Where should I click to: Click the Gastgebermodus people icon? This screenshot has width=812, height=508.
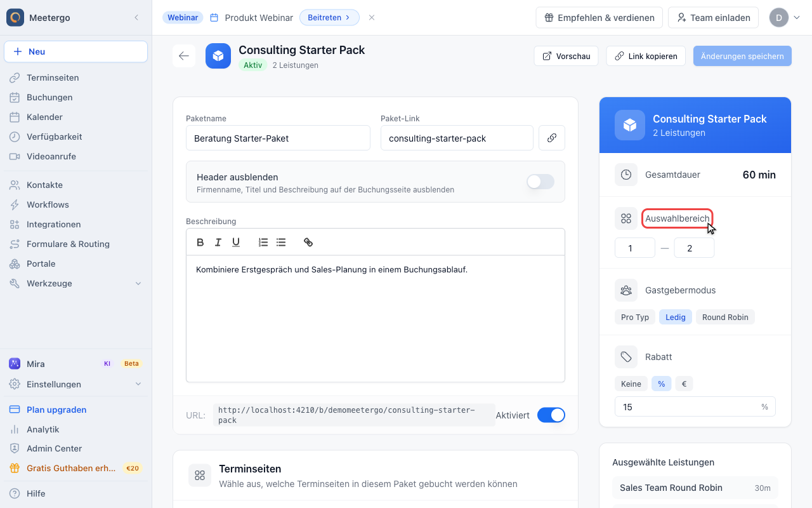[x=626, y=290]
